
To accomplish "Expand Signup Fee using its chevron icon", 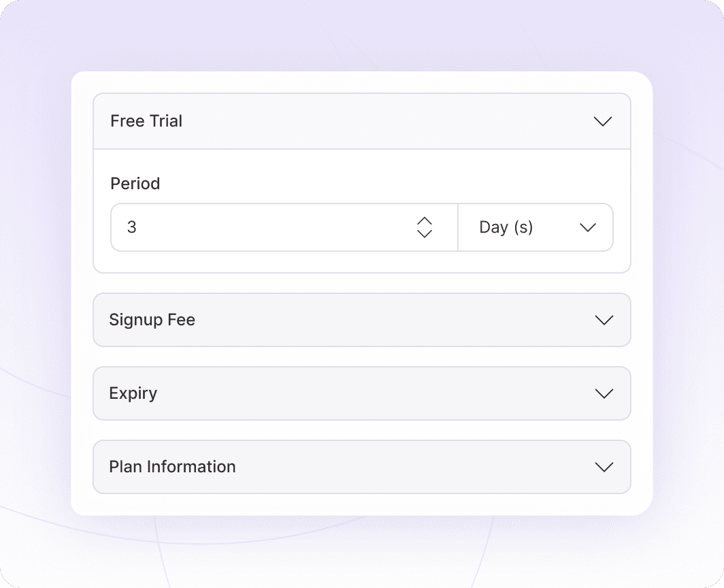I will [x=604, y=321].
